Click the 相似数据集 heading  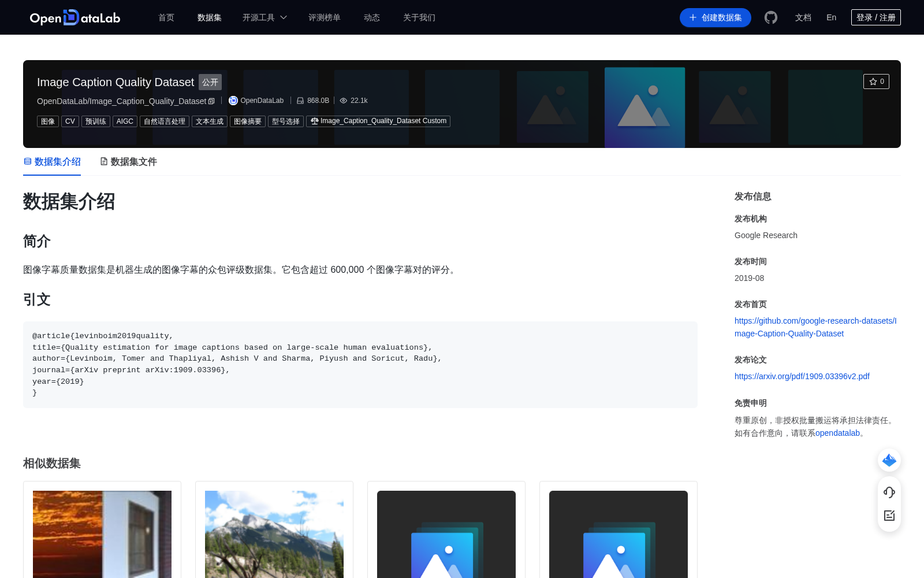click(x=52, y=464)
